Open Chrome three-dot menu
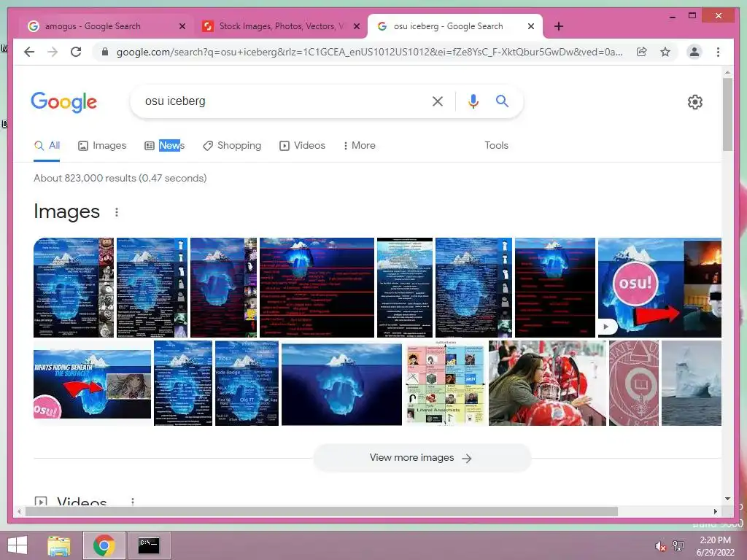 pos(718,52)
